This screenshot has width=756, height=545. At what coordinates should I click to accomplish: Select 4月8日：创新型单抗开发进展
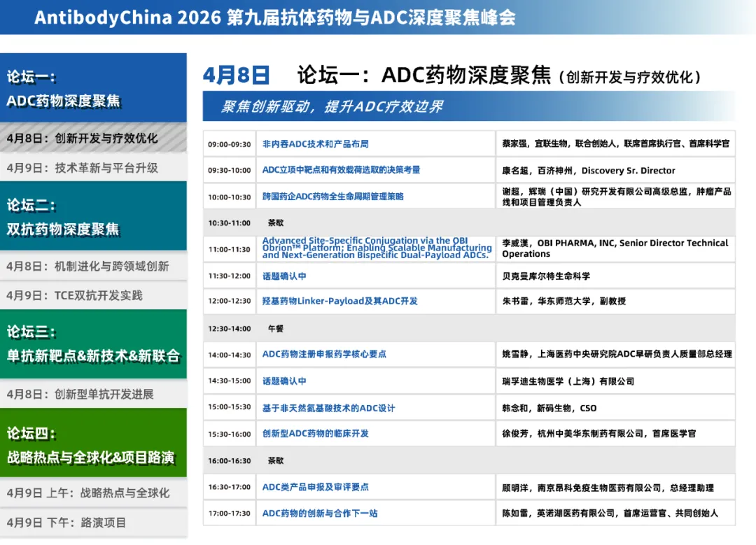coord(93,394)
